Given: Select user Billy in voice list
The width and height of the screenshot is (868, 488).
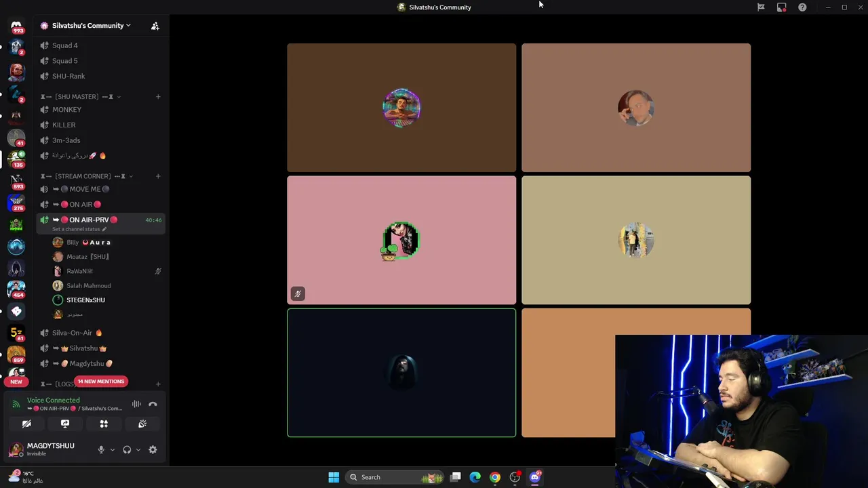Looking at the screenshot, I should pos(107,243).
